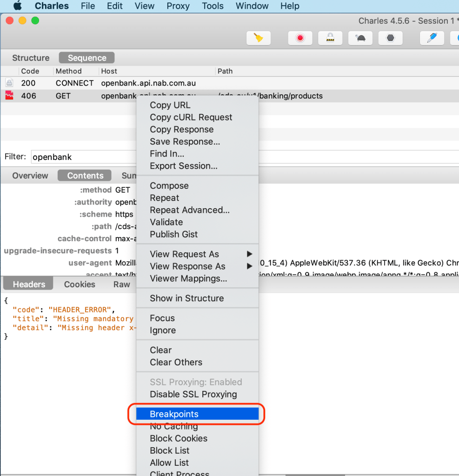Toggle the red recording button
The image size is (459, 476).
click(x=300, y=38)
